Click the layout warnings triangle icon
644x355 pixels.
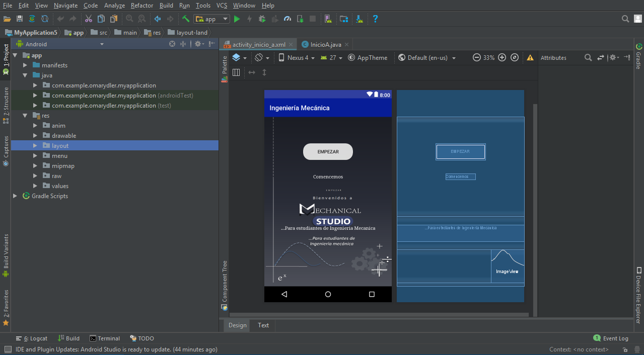530,58
